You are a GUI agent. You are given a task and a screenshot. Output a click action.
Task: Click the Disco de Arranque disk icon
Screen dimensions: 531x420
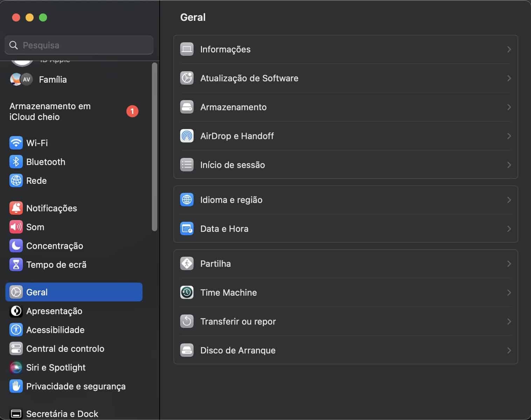coord(187,350)
